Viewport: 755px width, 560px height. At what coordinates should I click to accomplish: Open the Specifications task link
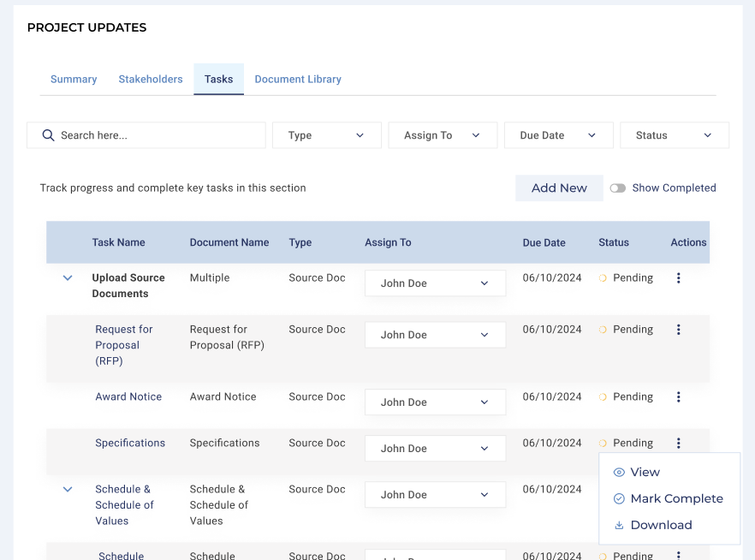click(130, 444)
